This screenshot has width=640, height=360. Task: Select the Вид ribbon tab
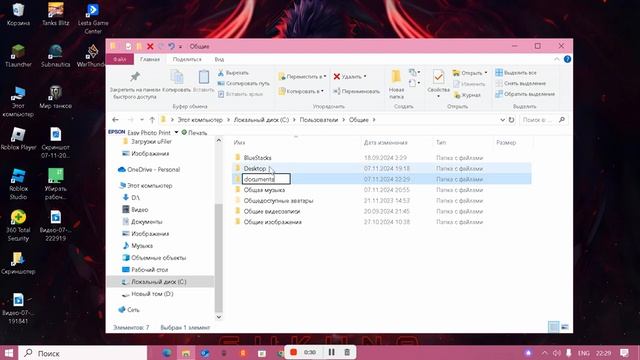click(219, 60)
